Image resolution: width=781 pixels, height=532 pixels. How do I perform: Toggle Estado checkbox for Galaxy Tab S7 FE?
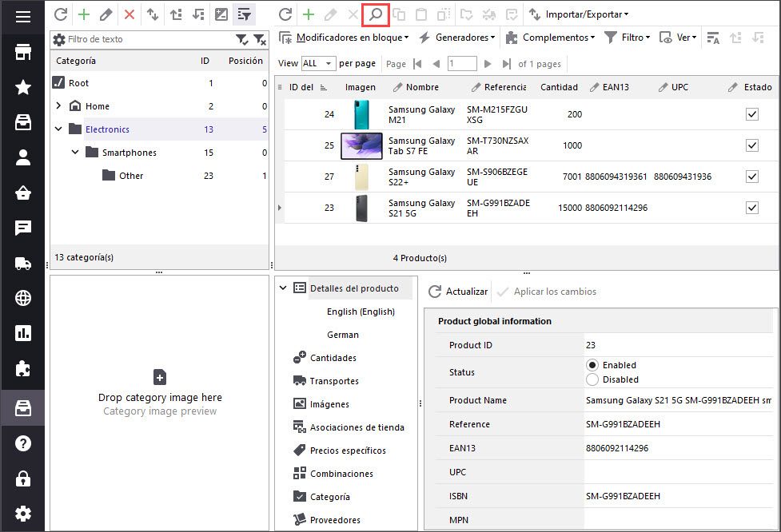tap(752, 145)
